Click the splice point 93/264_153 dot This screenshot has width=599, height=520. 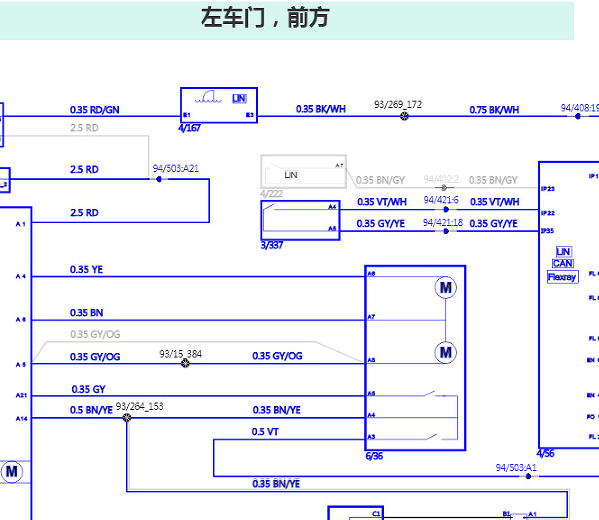click(x=127, y=418)
